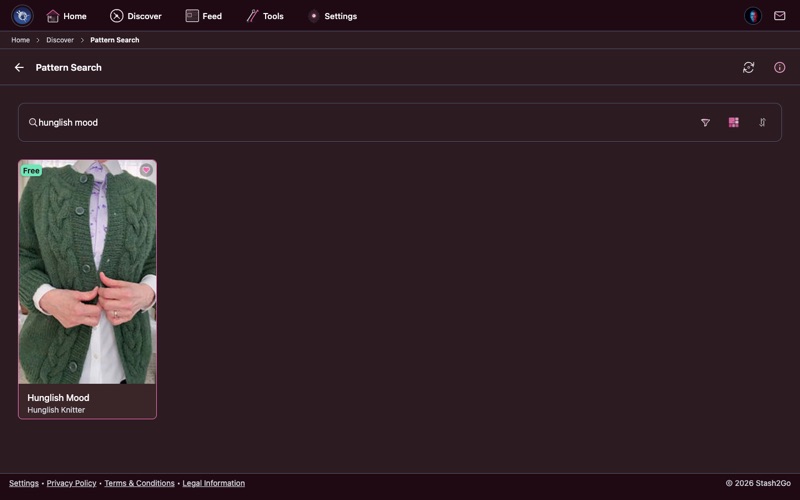Open the mail inbox icon

[780, 16]
